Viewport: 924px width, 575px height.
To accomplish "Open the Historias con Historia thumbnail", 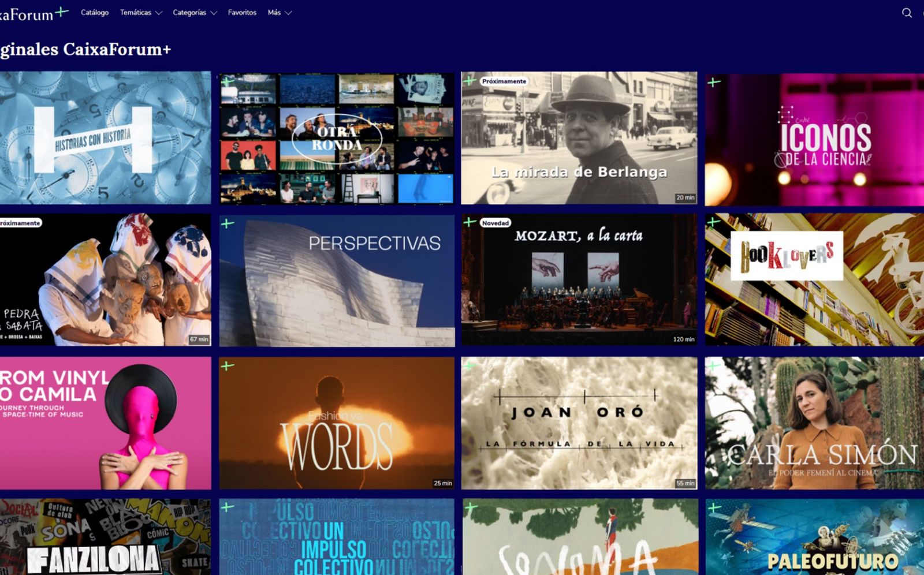I will point(105,138).
